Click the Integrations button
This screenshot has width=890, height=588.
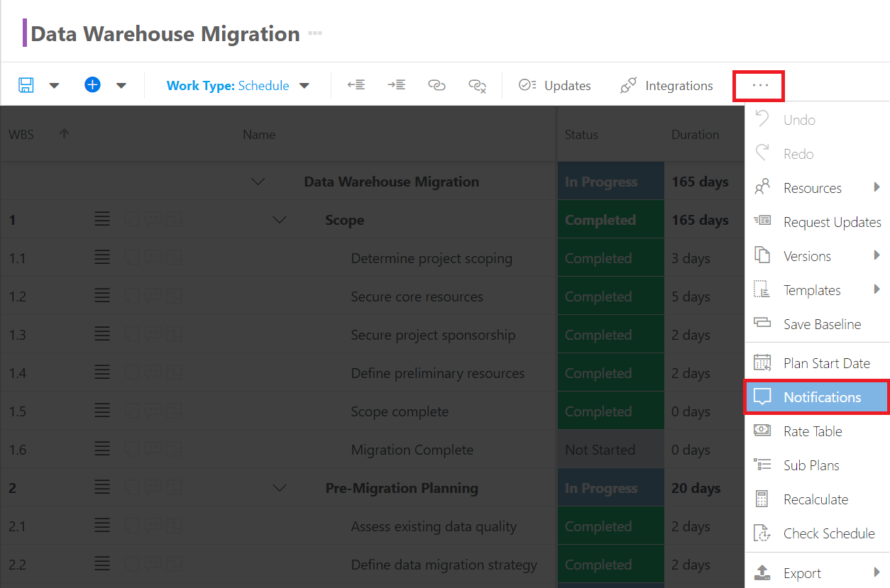pyautogui.click(x=666, y=85)
